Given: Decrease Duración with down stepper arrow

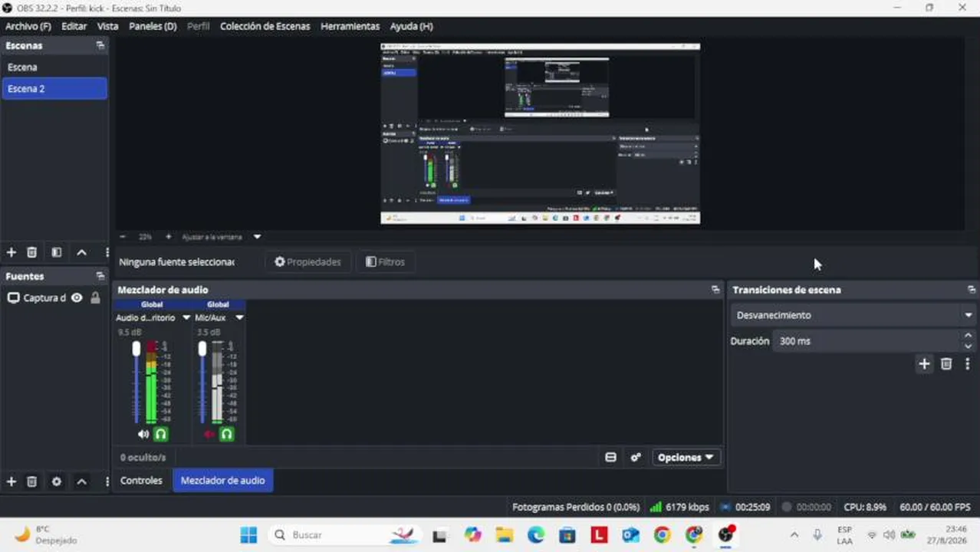Looking at the screenshot, I should 968,347.
